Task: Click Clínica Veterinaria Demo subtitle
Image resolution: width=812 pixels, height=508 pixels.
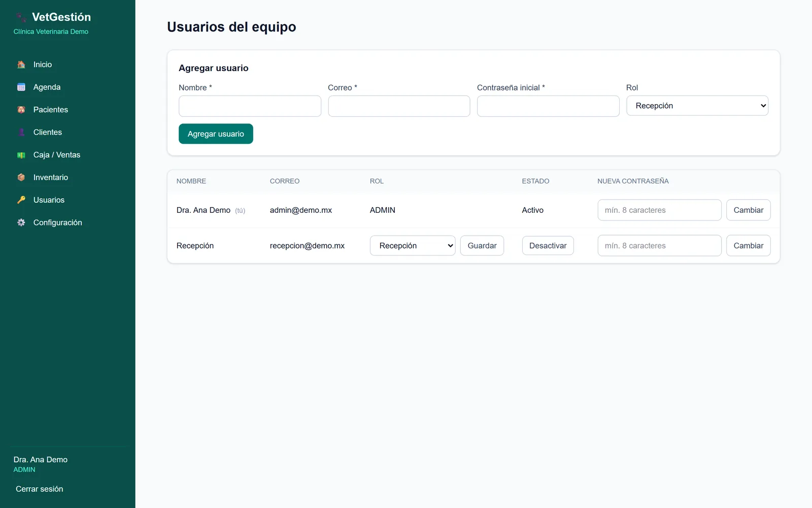Action: (51, 31)
